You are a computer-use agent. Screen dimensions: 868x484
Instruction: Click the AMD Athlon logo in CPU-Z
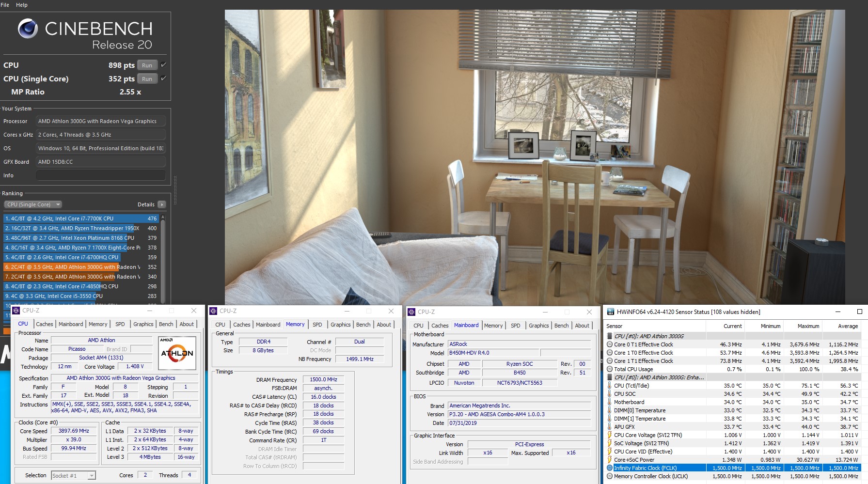point(177,353)
